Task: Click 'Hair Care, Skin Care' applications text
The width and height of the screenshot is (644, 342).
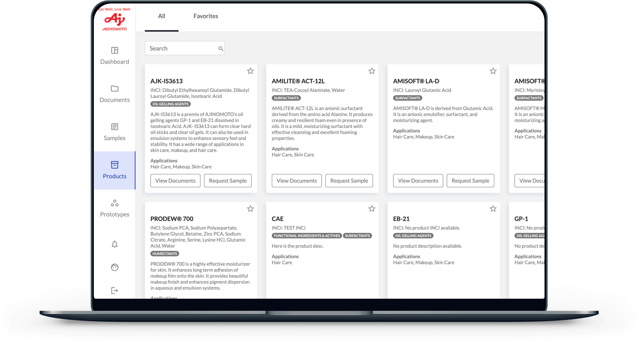Action: tap(293, 155)
